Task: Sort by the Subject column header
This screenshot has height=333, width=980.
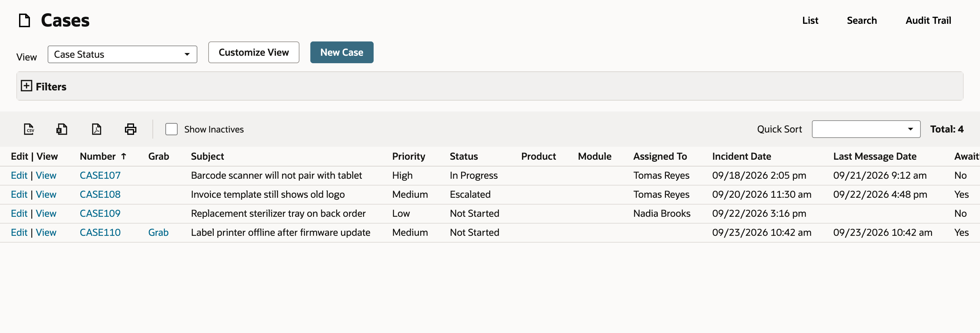Action: [x=207, y=156]
